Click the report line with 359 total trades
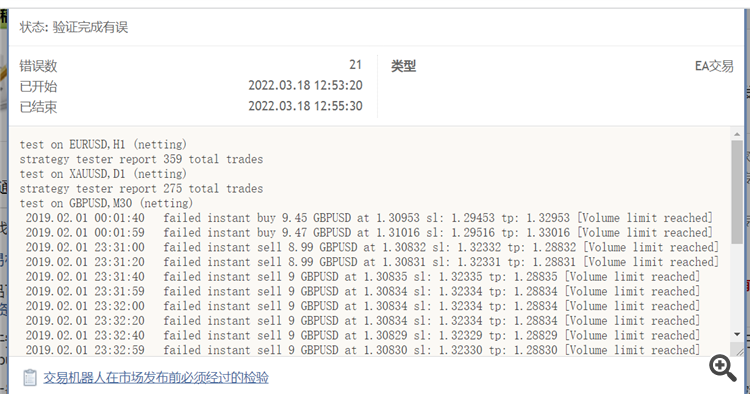The width and height of the screenshot is (750, 394). pos(141,159)
